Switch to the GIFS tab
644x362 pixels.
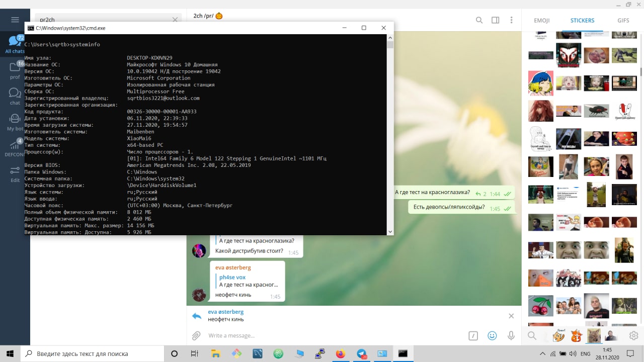point(623,21)
